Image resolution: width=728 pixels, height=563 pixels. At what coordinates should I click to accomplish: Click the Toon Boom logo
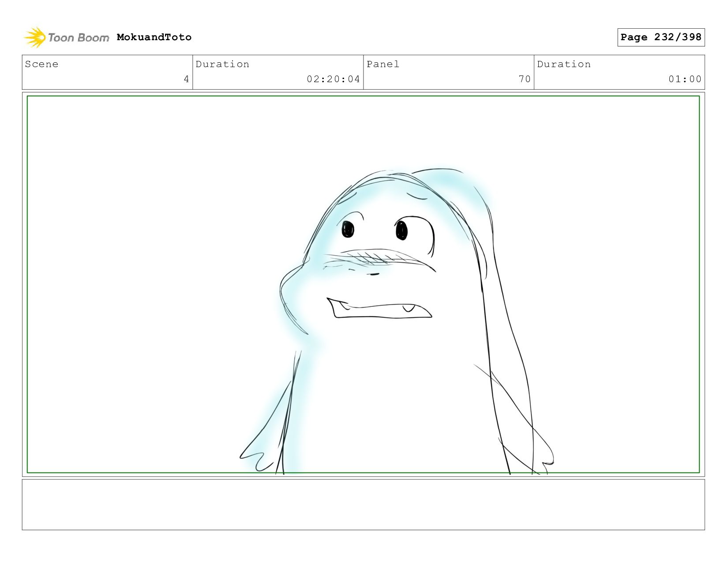[66, 38]
